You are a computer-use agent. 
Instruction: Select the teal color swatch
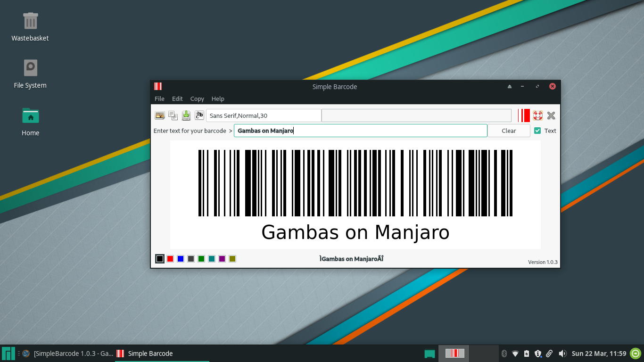(212, 259)
